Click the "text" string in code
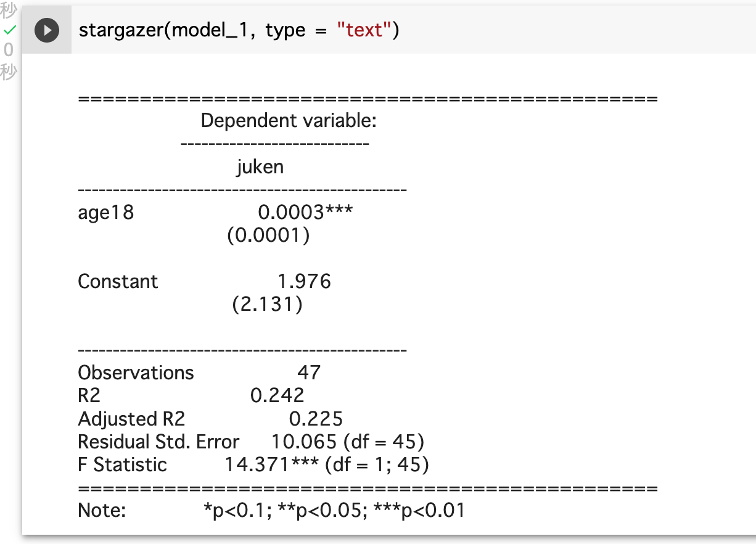Image resolution: width=756 pixels, height=544 pixels. (364, 30)
